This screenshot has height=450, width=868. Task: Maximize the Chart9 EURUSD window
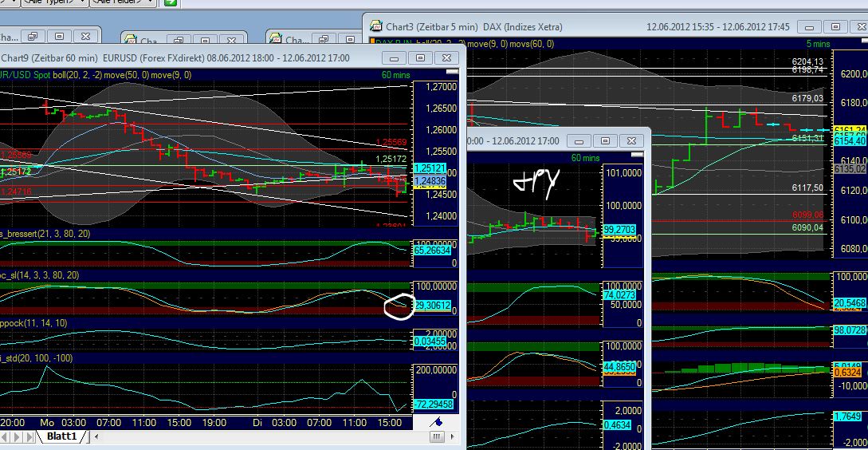tap(420, 58)
